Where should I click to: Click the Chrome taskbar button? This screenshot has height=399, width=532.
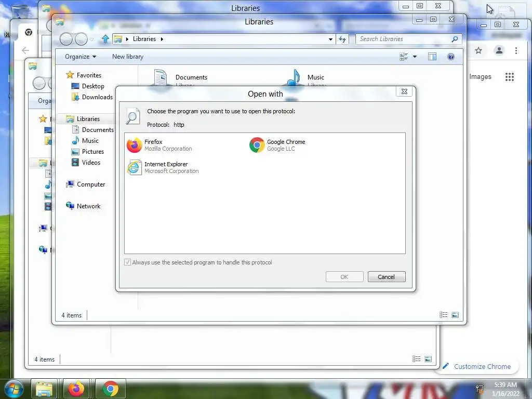(x=111, y=389)
